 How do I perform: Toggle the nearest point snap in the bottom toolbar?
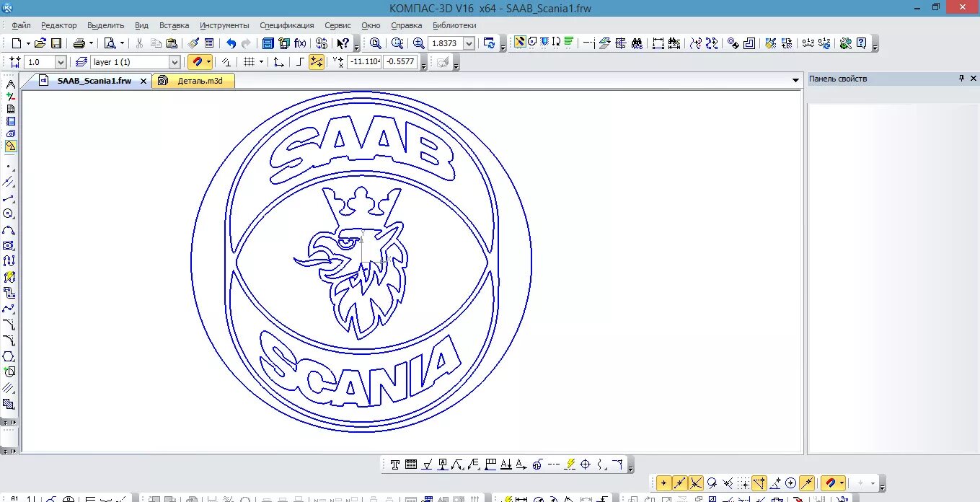[x=664, y=483]
